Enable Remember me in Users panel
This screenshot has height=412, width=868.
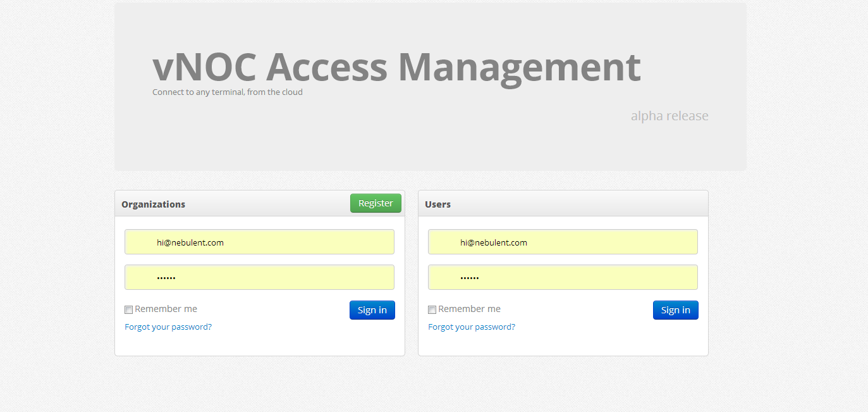[x=432, y=309]
